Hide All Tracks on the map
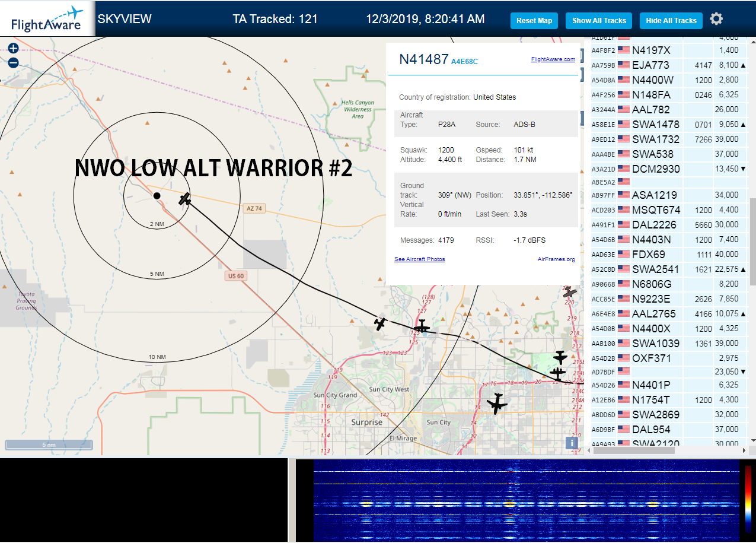The image size is (756, 543). [671, 21]
